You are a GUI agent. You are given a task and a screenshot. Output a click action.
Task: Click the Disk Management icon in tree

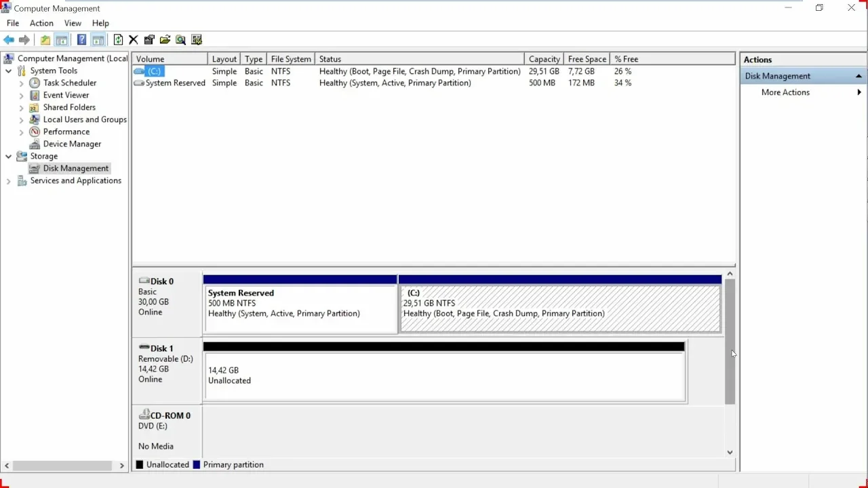tap(35, 168)
